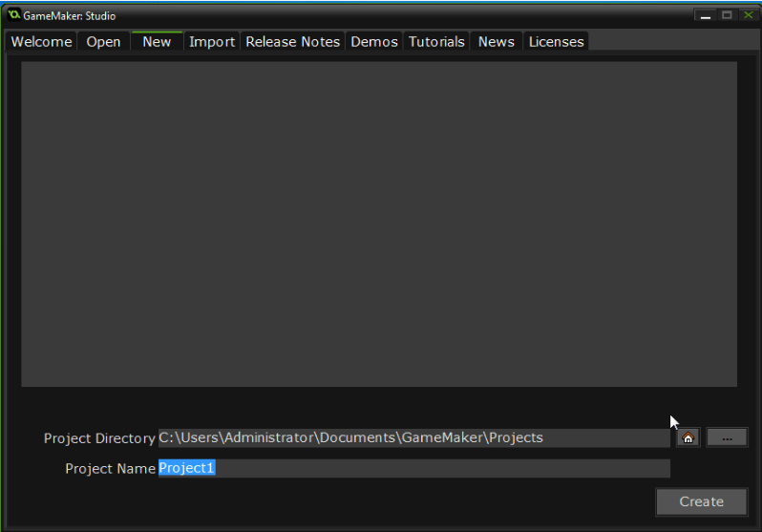Open the Welcome tab

pos(41,42)
